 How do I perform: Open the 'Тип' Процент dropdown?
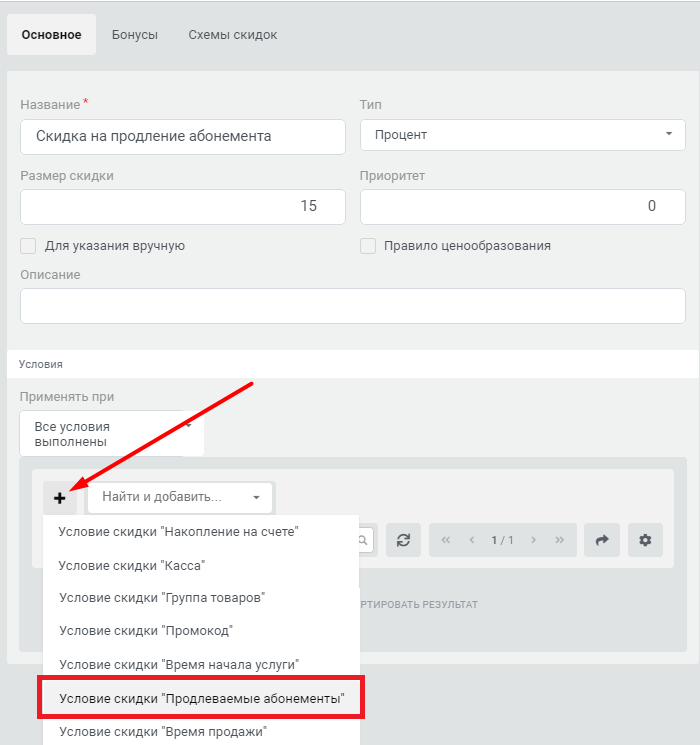[x=523, y=135]
